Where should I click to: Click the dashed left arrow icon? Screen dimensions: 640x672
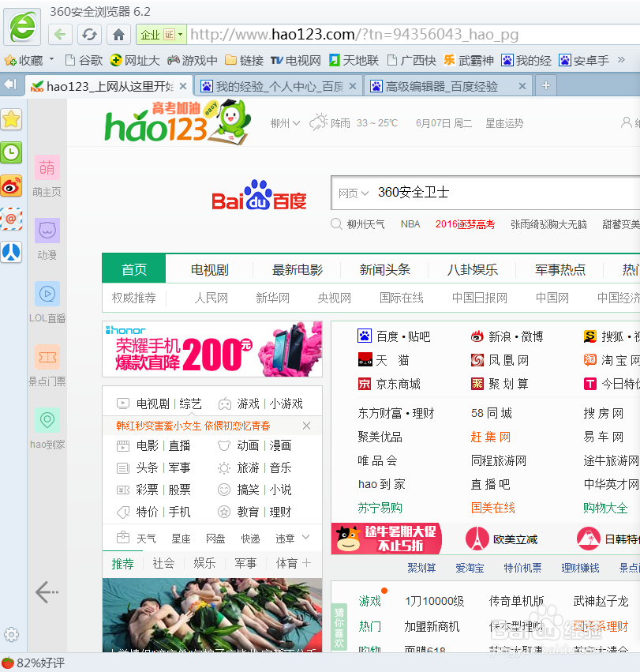(47, 592)
